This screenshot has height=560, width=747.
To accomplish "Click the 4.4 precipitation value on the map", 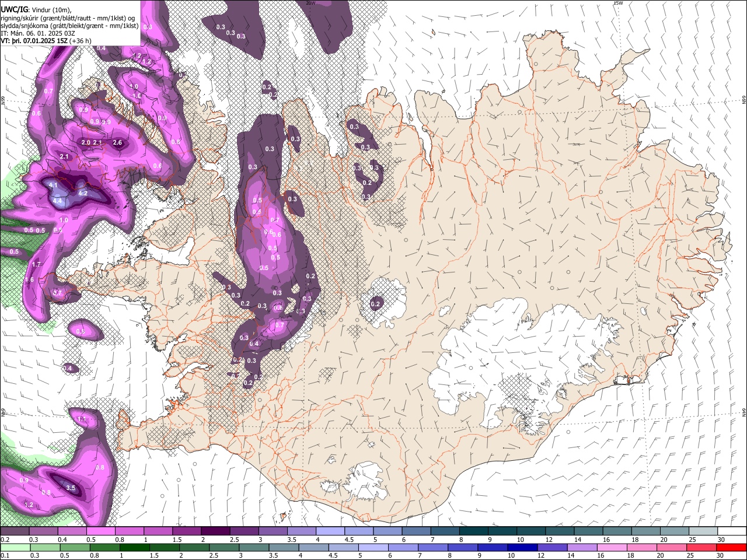I will (x=57, y=201).
